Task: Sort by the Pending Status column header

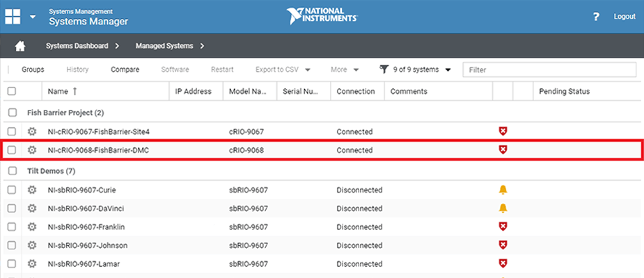Action: [564, 92]
